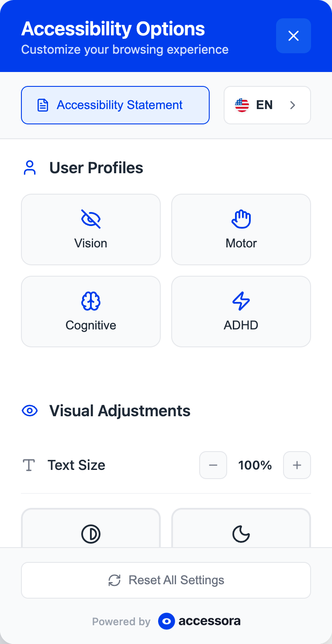The image size is (332, 644).
Task: Click the crossed-out eye Vision icon
Action: [91, 219]
